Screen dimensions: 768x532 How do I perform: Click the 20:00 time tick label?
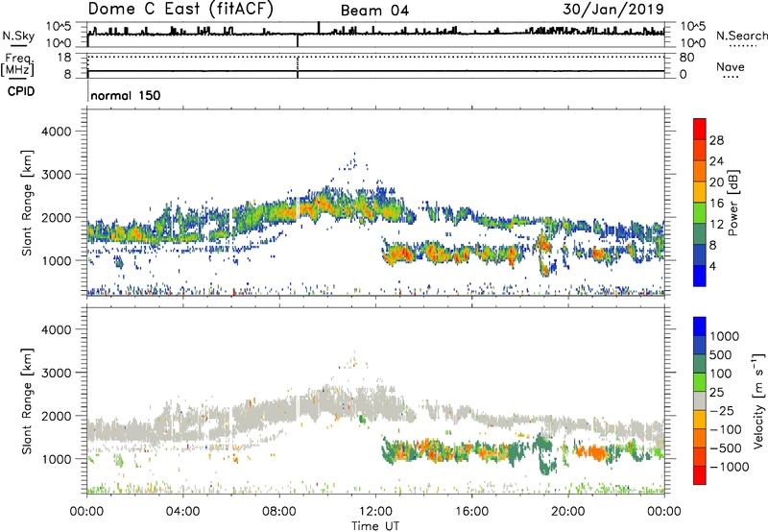point(567,512)
